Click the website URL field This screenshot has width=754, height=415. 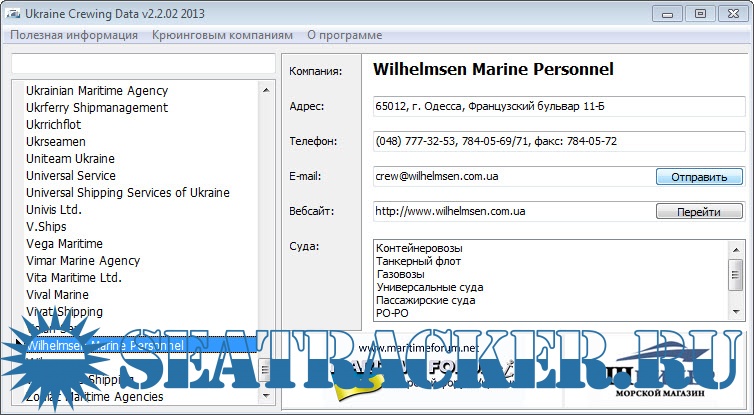[x=512, y=212]
